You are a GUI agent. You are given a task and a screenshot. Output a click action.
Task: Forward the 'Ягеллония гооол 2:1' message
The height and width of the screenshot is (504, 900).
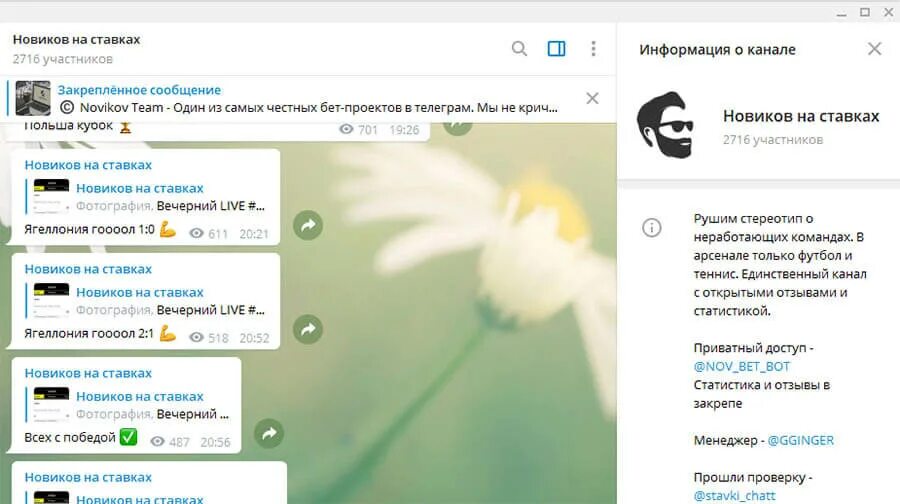pos(308,329)
